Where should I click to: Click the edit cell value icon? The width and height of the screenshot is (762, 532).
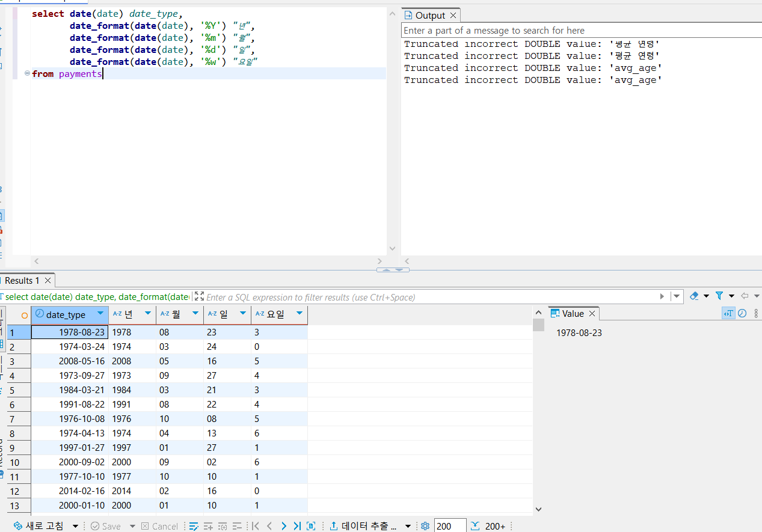(x=194, y=526)
